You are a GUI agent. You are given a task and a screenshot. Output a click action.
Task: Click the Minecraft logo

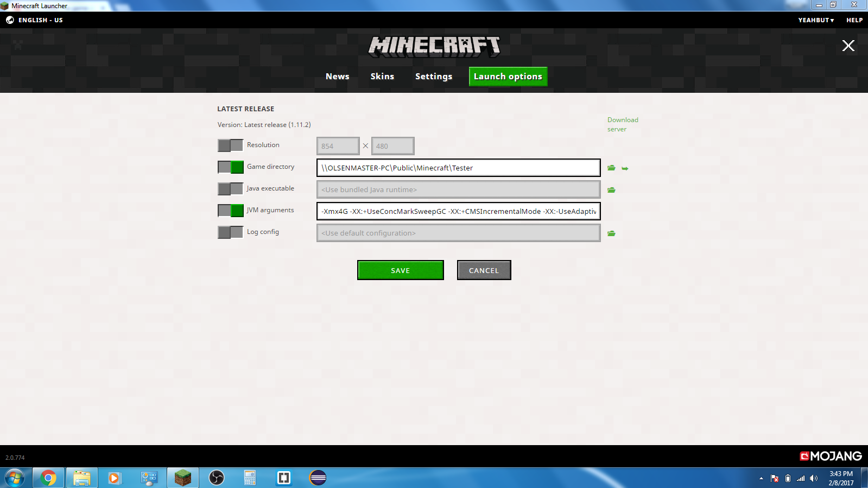tap(434, 47)
